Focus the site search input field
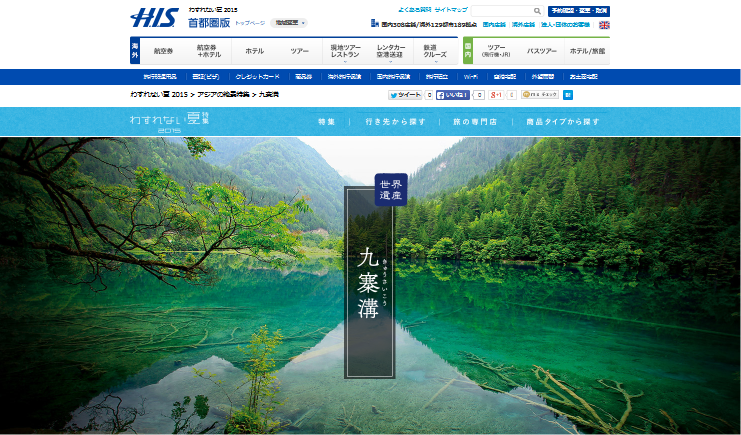741x435 pixels. (x=502, y=11)
